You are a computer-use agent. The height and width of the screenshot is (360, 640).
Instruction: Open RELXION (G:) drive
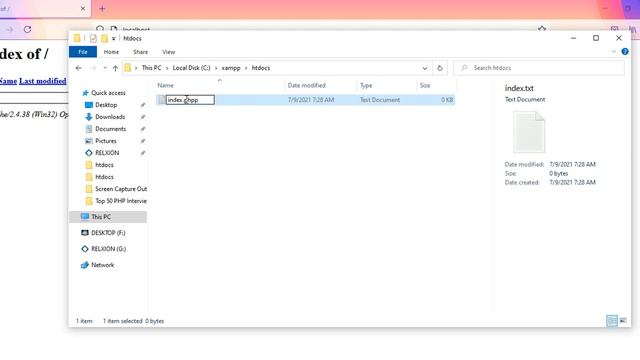coord(109,249)
